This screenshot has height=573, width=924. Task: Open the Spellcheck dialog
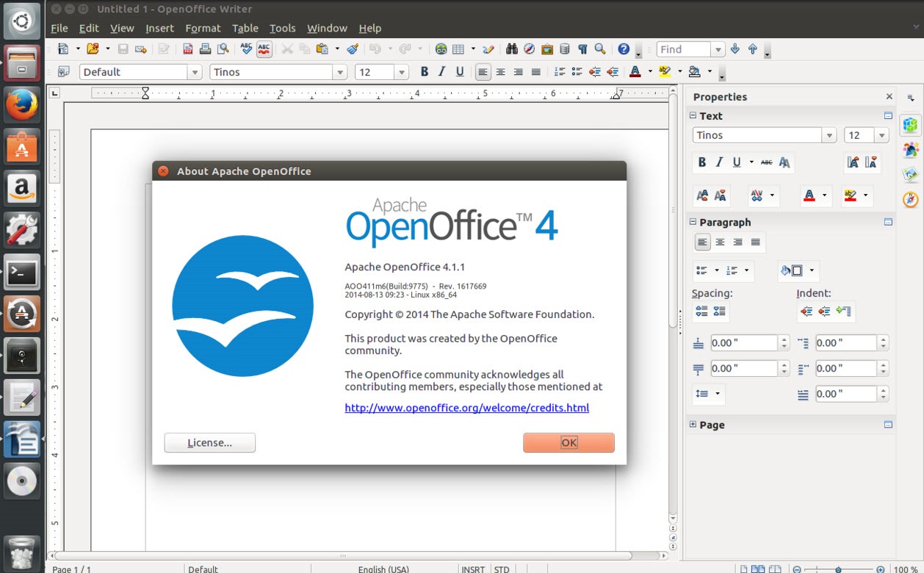246,48
